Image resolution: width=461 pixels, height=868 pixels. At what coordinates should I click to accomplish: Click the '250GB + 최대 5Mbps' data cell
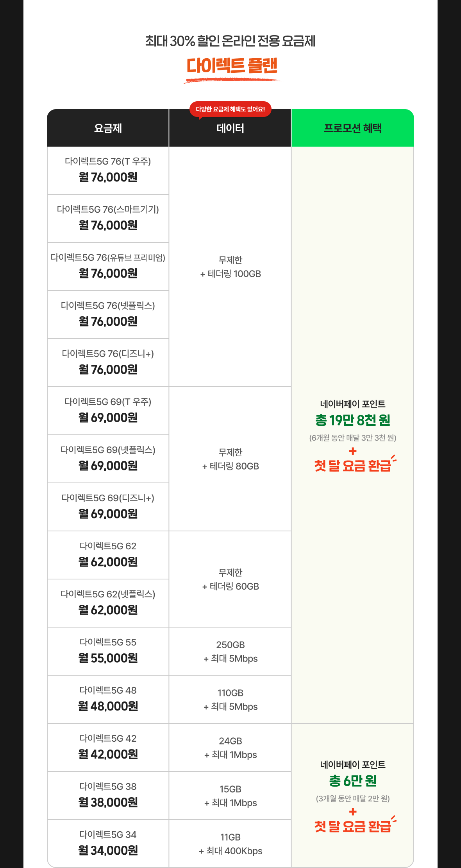tap(230, 651)
